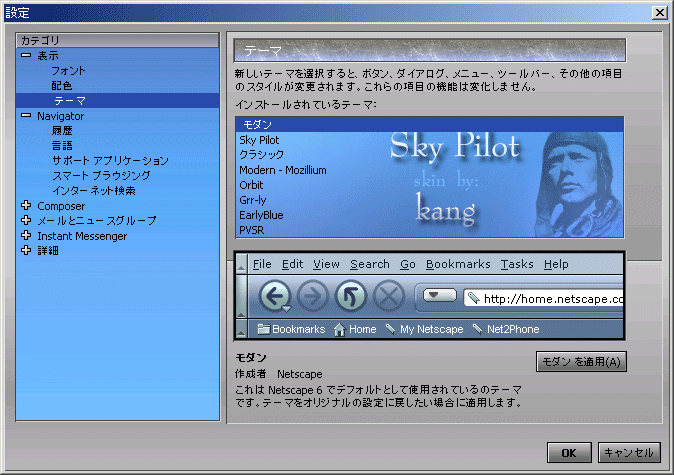Open Edit menu in preview
674x475 pixels.
[x=292, y=264]
